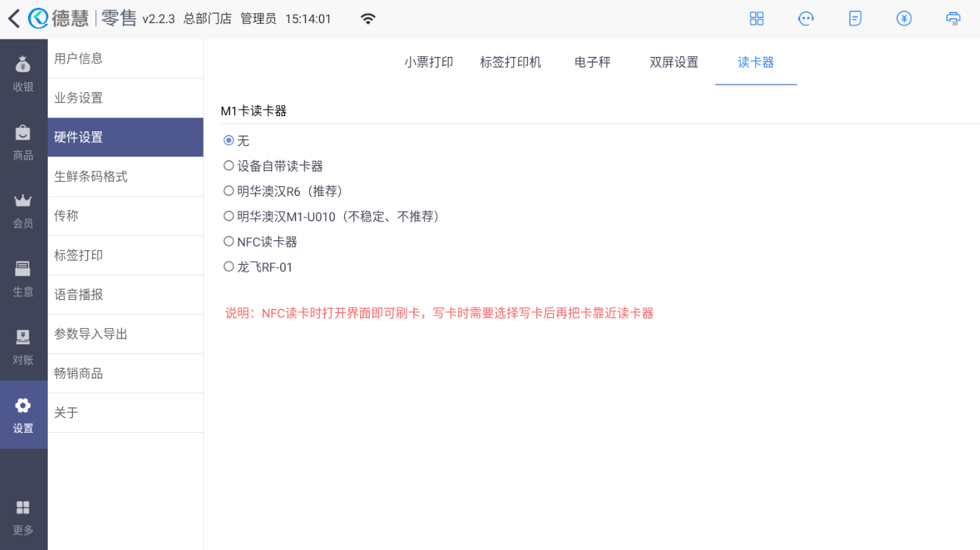Click version text v2.2.3
Screen dimensions: 980x550
click(159, 19)
